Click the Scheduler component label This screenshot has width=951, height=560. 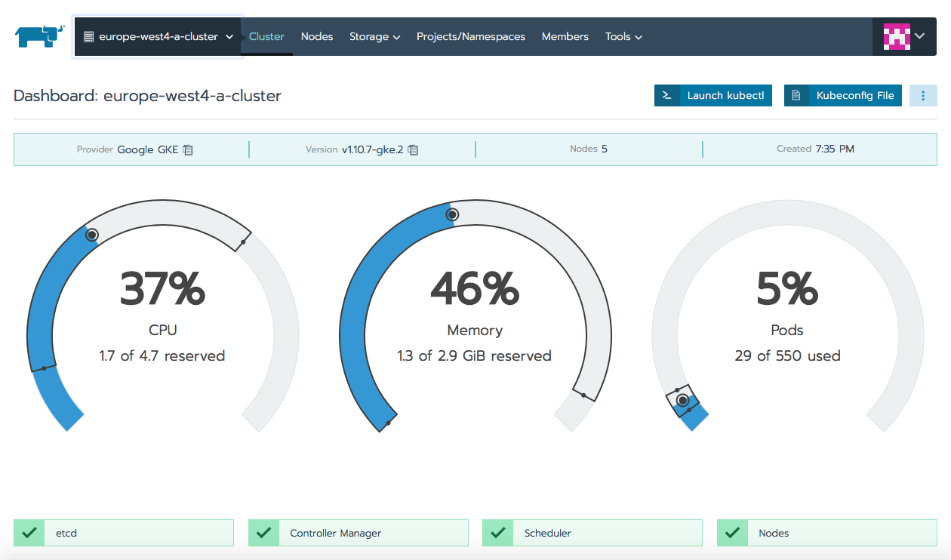coord(548,533)
